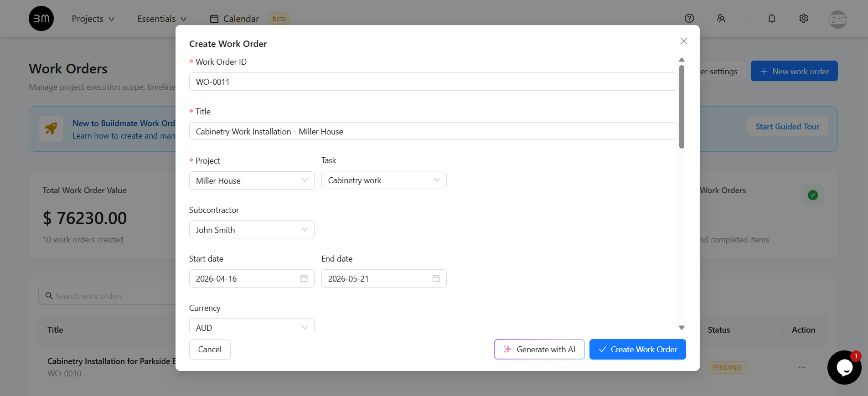Image resolution: width=868 pixels, height=396 pixels.
Task: Click the New work order button
Action: pos(794,71)
